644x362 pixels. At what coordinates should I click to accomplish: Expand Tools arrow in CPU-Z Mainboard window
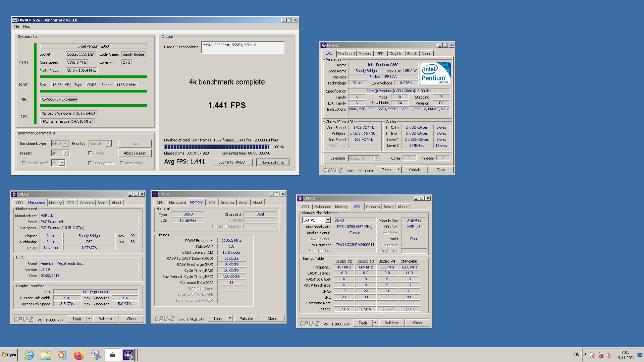pos(89,319)
